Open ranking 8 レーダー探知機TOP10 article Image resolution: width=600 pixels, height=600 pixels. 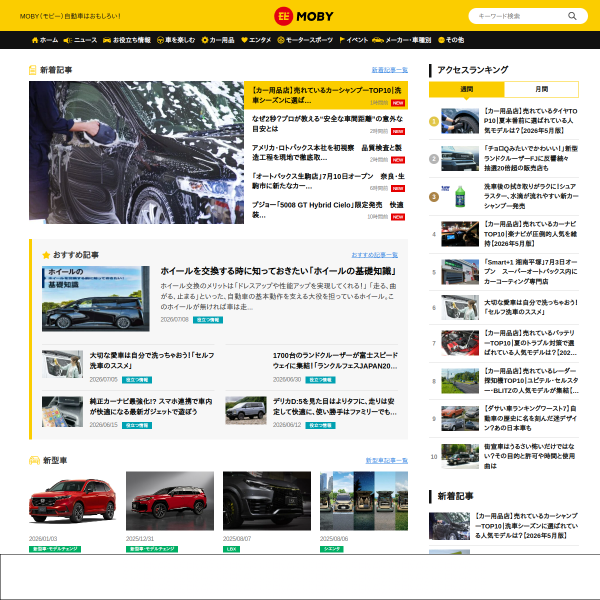tap(530, 381)
